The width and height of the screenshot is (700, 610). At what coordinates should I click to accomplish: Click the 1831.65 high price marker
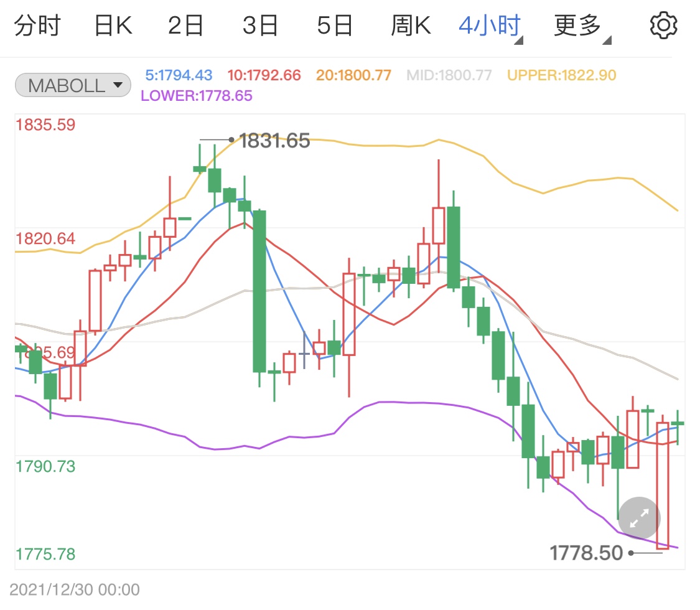click(x=274, y=141)
